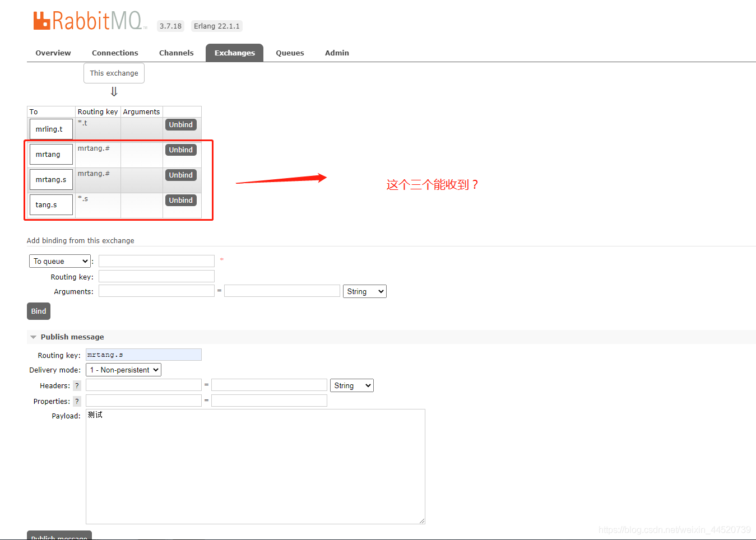Open the mrtang queue link

[51, 154]
